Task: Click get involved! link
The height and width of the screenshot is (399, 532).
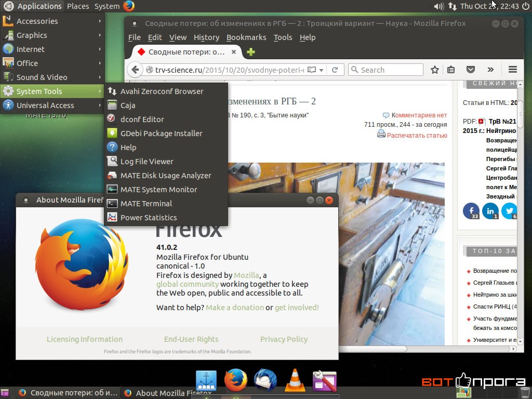Action: pos(297,308)
